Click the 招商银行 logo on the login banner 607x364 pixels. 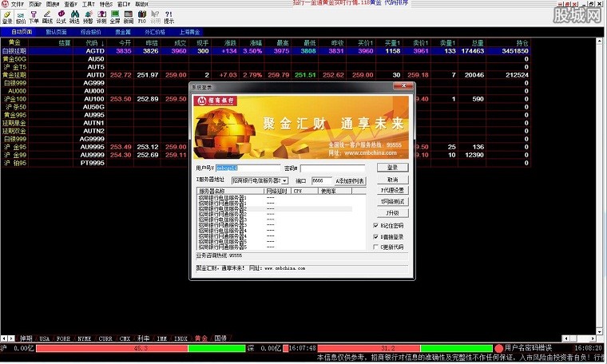tap(216, 101)
